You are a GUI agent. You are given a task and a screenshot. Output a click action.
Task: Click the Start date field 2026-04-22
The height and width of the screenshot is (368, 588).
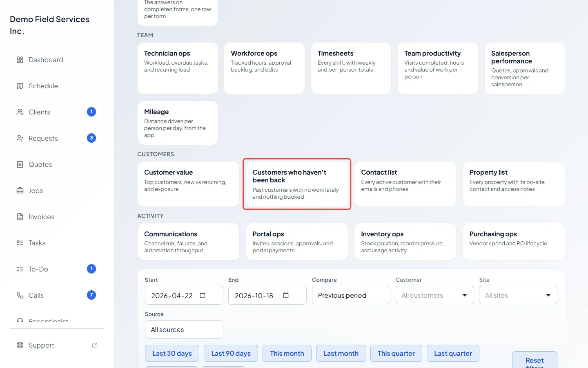click(x=184, y=295)
